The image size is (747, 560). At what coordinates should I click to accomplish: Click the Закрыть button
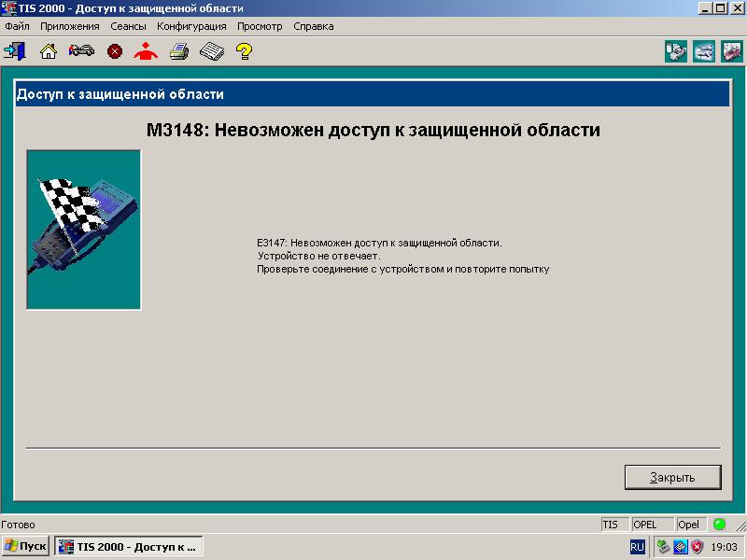[672, 477]
